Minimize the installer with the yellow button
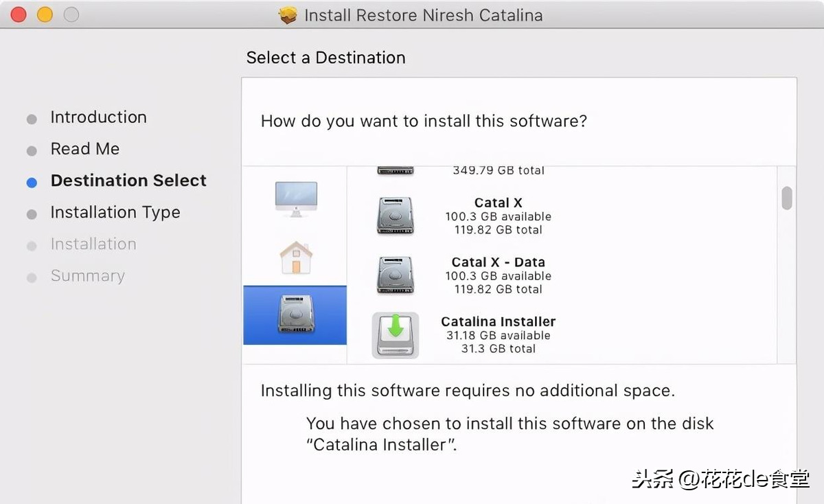Image resolution: width=824 pixels, height=504 pixels. [45, 14]
